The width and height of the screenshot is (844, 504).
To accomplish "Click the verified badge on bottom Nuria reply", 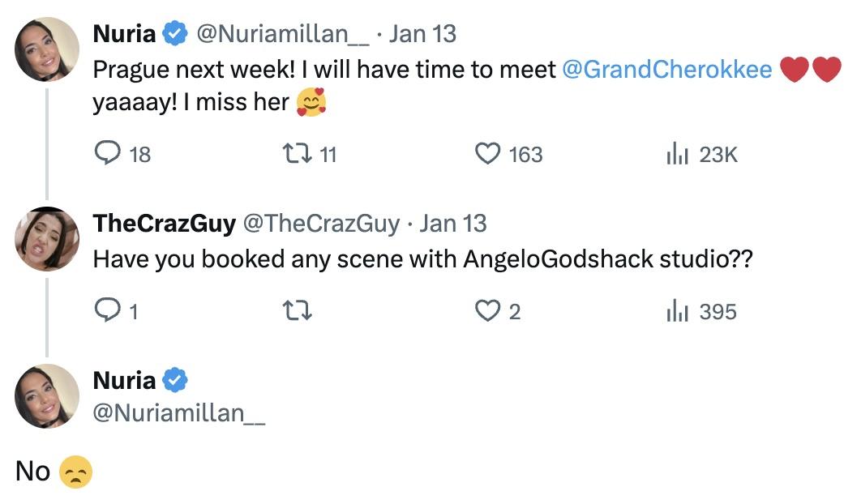I will click(x=175, y=379).
